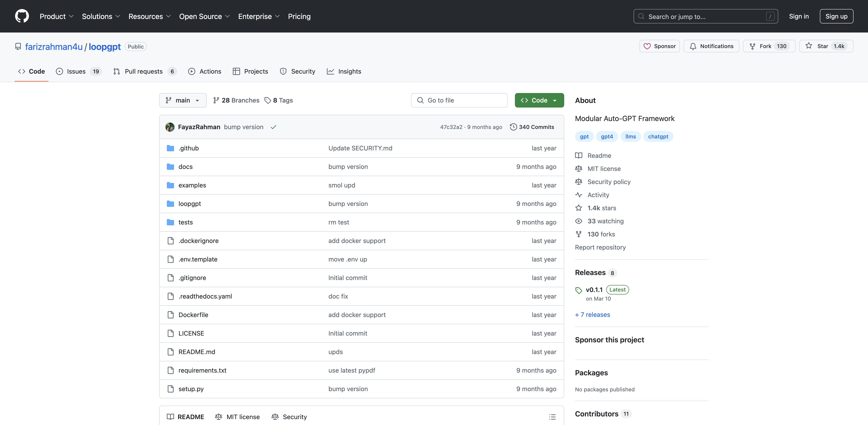Click the watching eye icon
Screen dimensions: 868x425
(579, 221)
